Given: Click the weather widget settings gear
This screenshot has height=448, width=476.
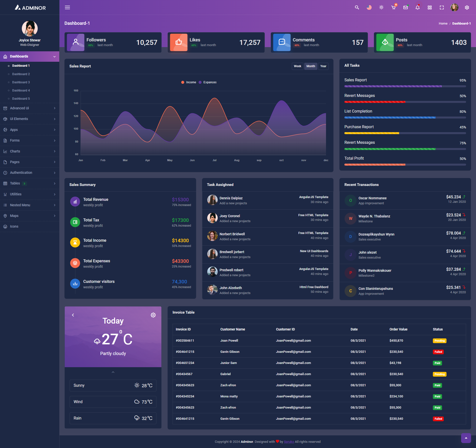Looking at the screenshot, I should [153, 315].
